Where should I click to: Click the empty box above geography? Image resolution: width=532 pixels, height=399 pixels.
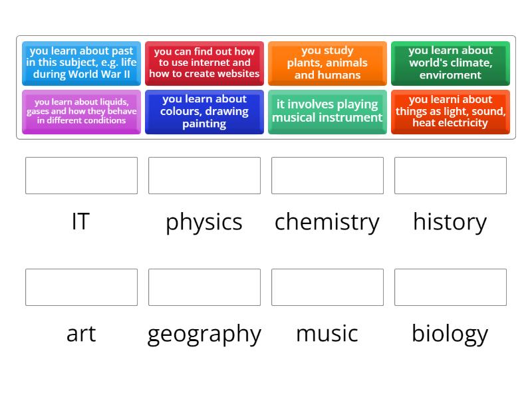[x=203, y=287]
